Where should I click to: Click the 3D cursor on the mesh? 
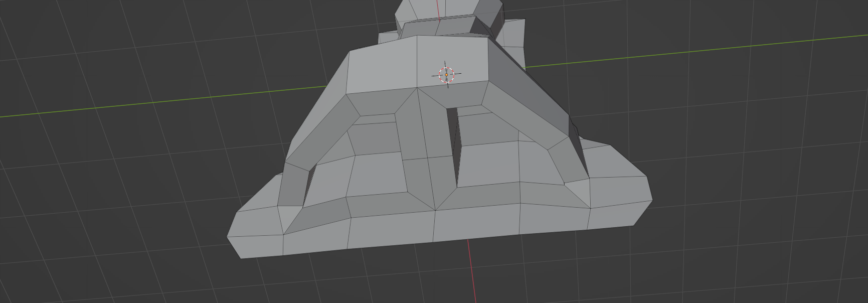pyautogui.click(x=446, y=75)
